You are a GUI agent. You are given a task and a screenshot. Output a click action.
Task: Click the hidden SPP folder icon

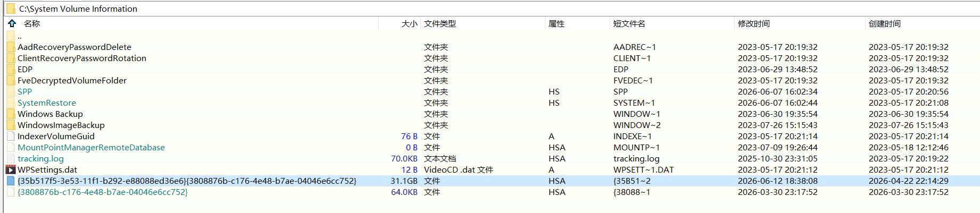[x=11, y=91]
